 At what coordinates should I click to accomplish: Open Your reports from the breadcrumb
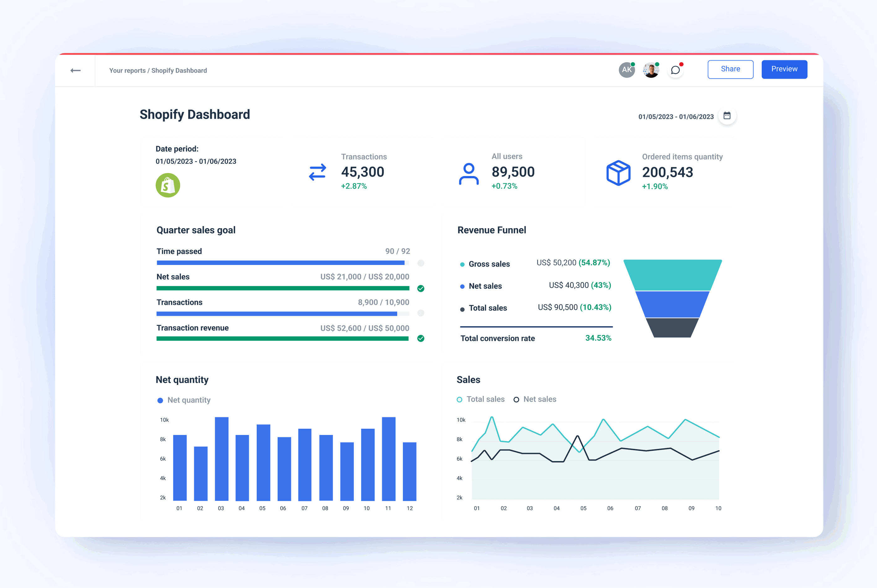click(127, 70)
